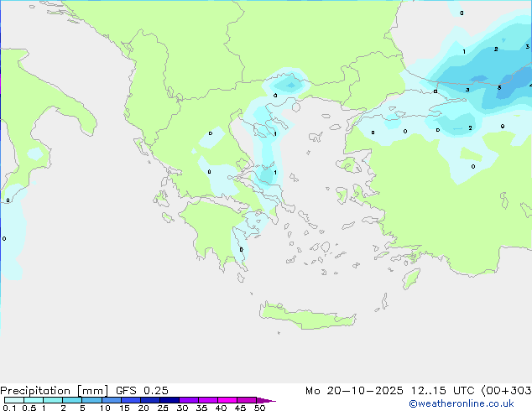This screenshot has width=532, height=411.
Task: Click the 30–35 mm violet swatch
Action: point(188,400)
